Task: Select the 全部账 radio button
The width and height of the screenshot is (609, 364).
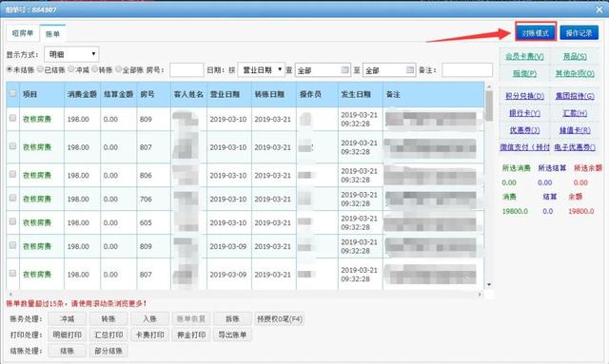Action: [x=118, y=69]
